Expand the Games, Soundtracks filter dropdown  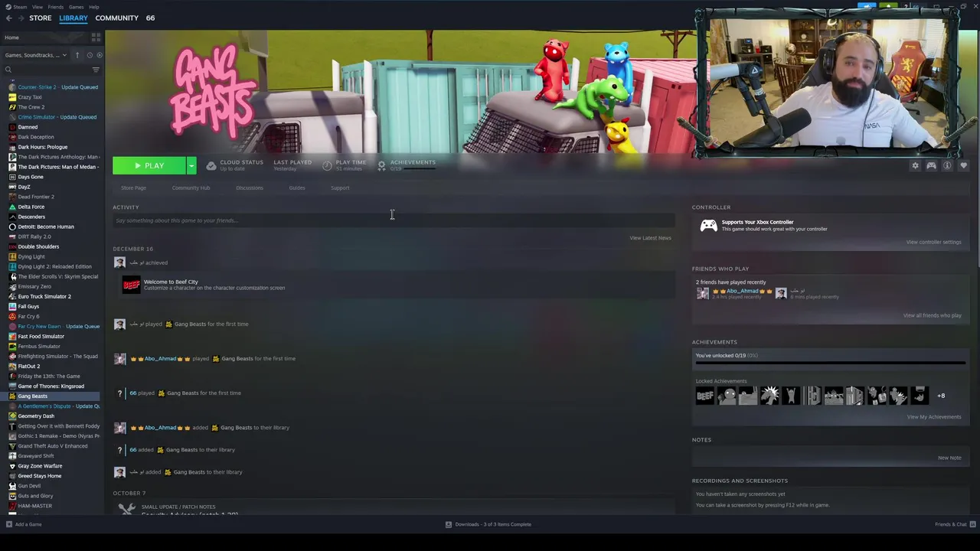36,55
